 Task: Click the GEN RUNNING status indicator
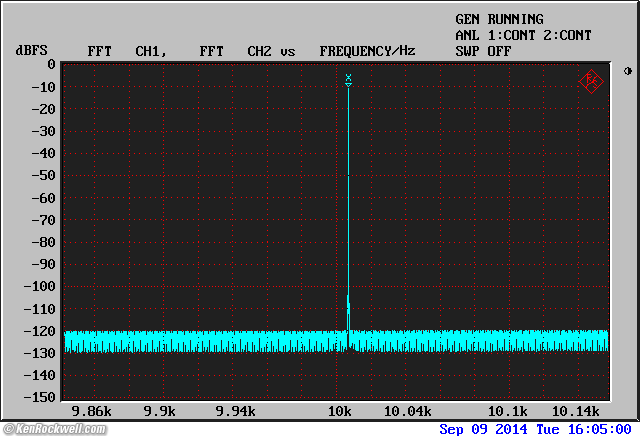(499, 19)
